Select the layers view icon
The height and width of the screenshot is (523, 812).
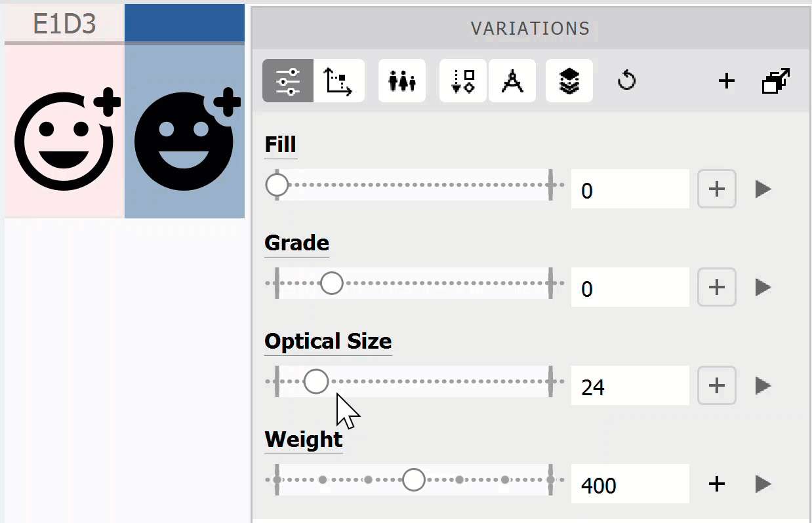569,81
